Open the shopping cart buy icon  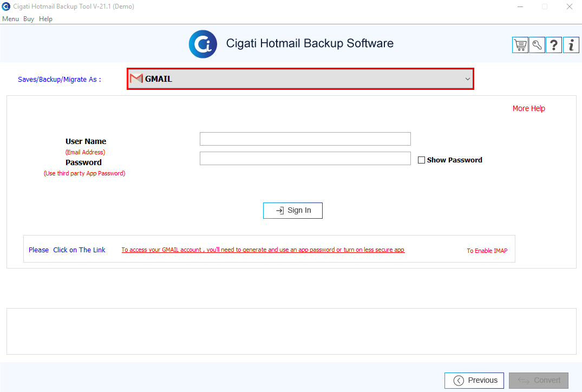pos(520,45)
